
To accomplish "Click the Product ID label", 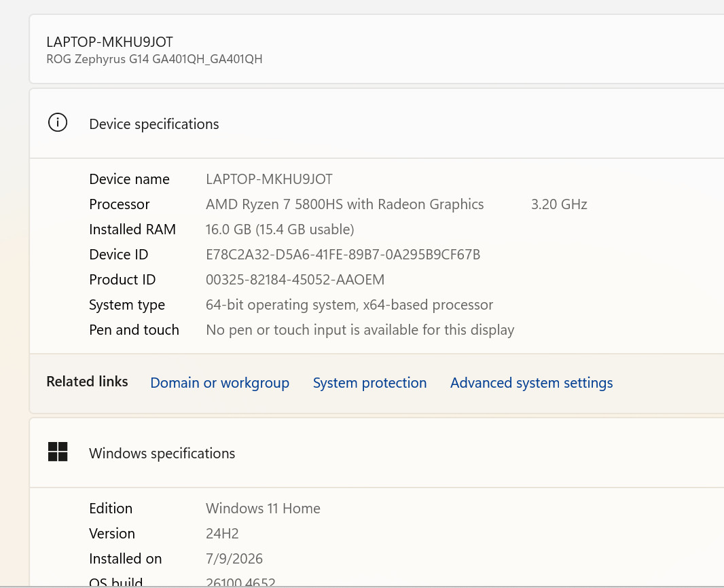I will [x=122, y=280].
